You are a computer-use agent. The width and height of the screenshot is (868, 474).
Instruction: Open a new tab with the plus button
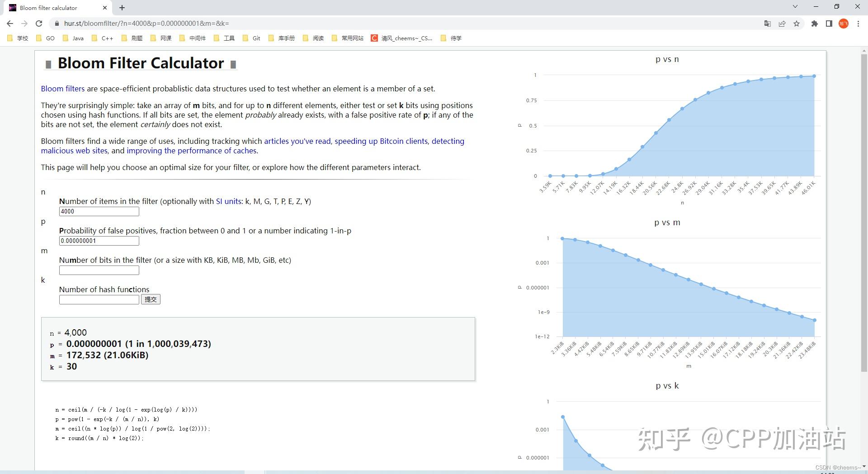(122, 8)
